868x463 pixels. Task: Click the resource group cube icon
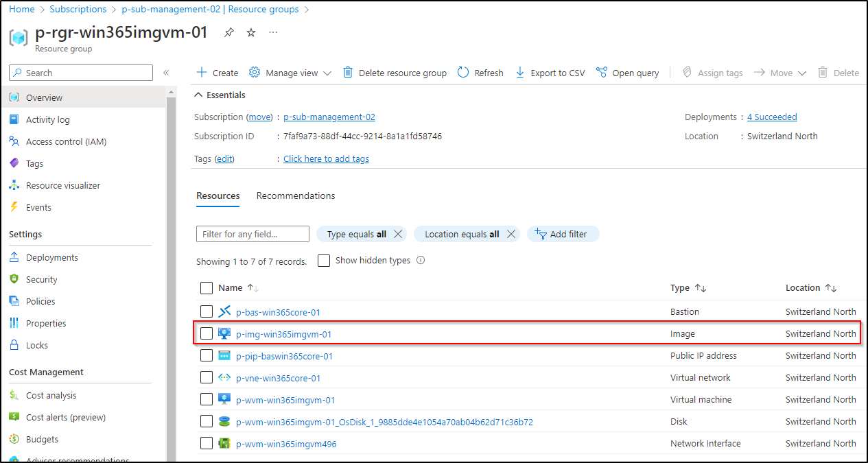point(19,37)
